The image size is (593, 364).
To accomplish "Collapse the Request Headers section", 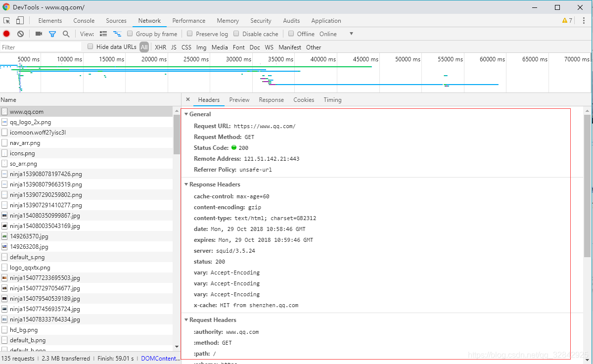I will [186, 320].
